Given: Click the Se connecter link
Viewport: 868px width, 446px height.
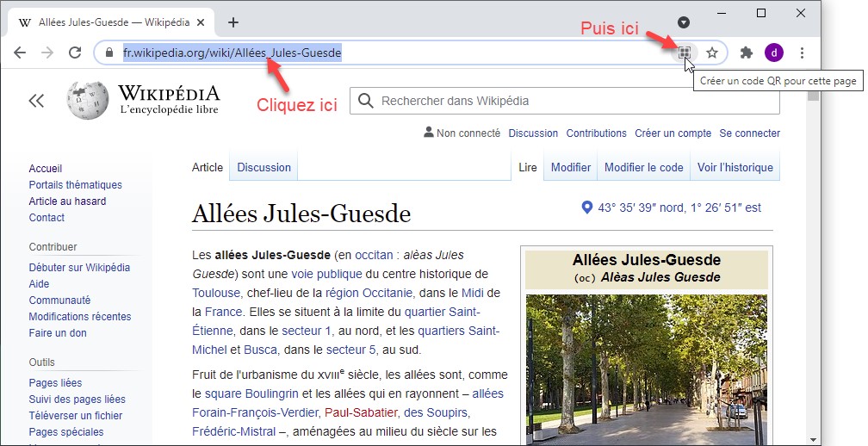Looking at the screenshot, I should coord(749,133).
